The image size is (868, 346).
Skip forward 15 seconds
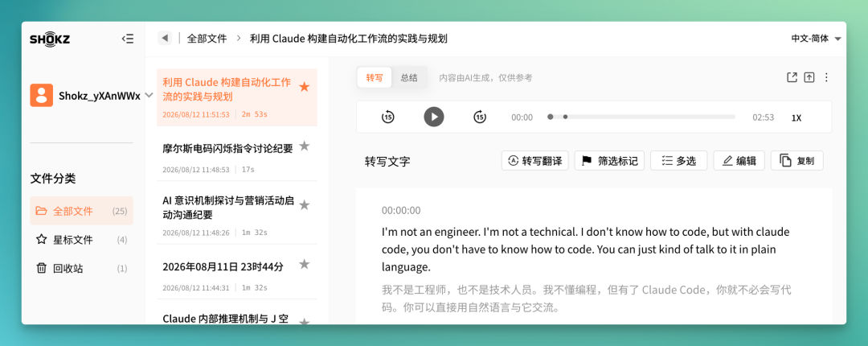point(480,117)
